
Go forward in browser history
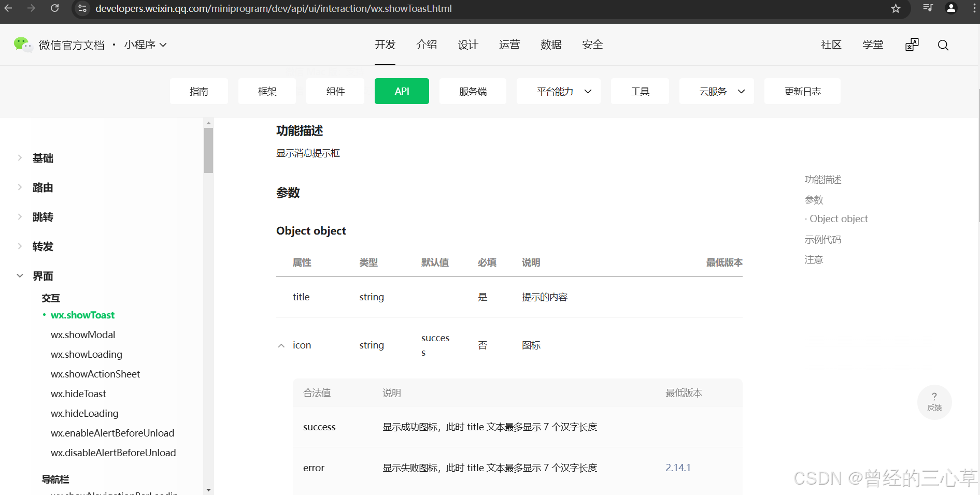[x=31, y=8]
